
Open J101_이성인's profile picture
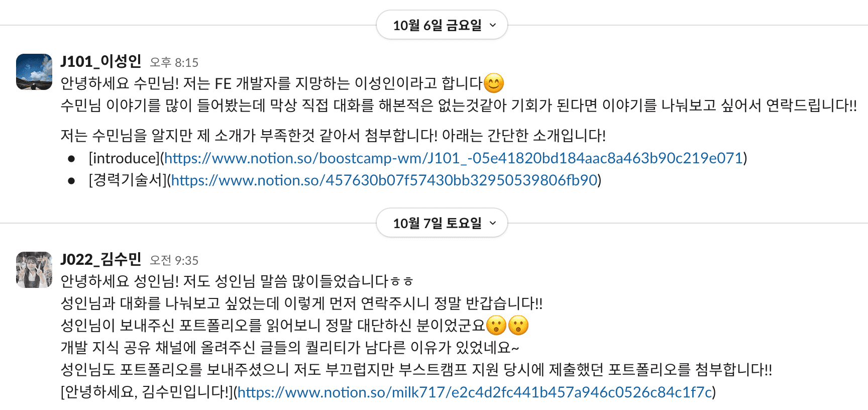[x=34, y=72]
